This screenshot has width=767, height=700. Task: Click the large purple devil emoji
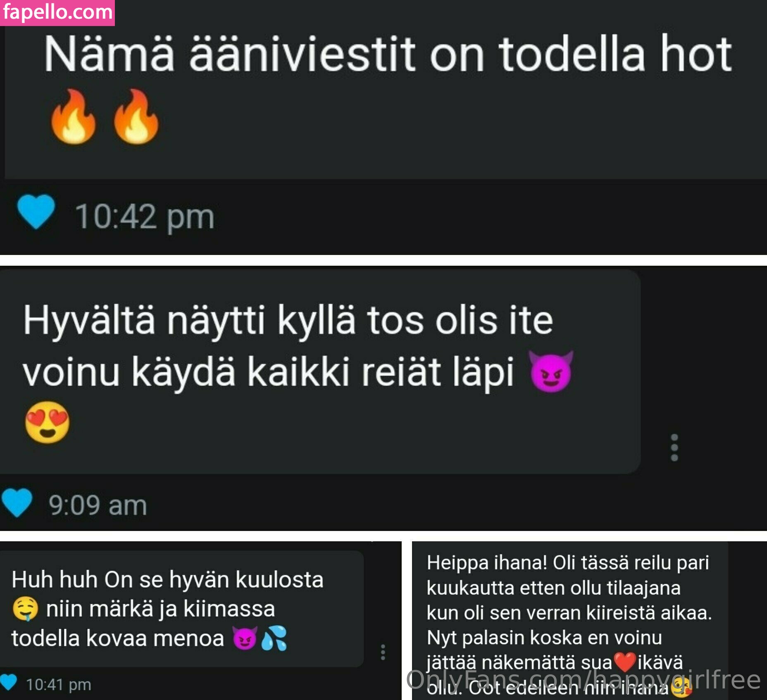tap(551, 371)
